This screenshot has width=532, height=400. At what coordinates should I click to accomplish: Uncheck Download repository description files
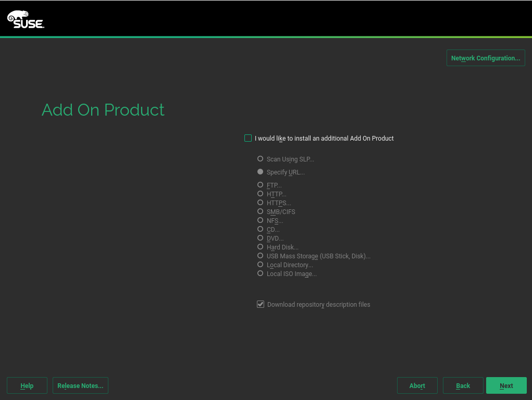(x=261, y=304)
